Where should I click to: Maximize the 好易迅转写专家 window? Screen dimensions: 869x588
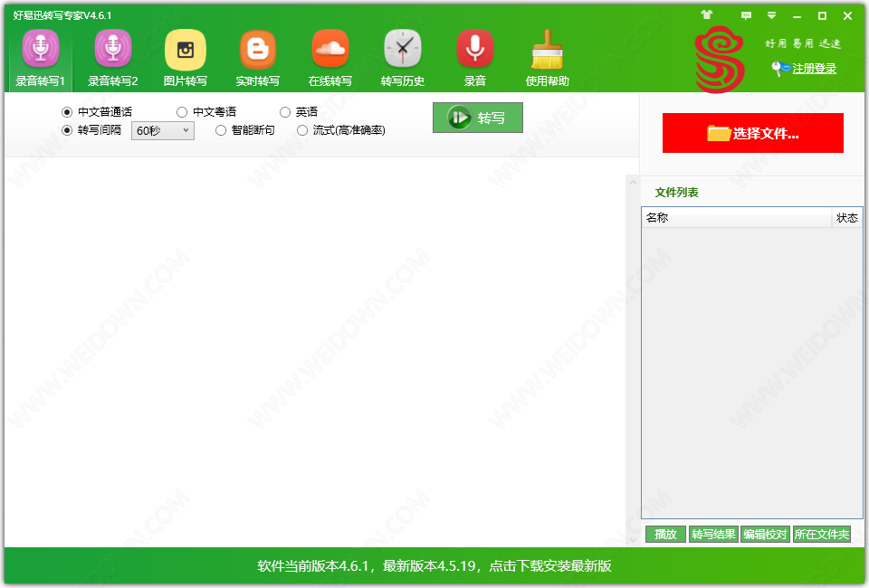(823, 16)
